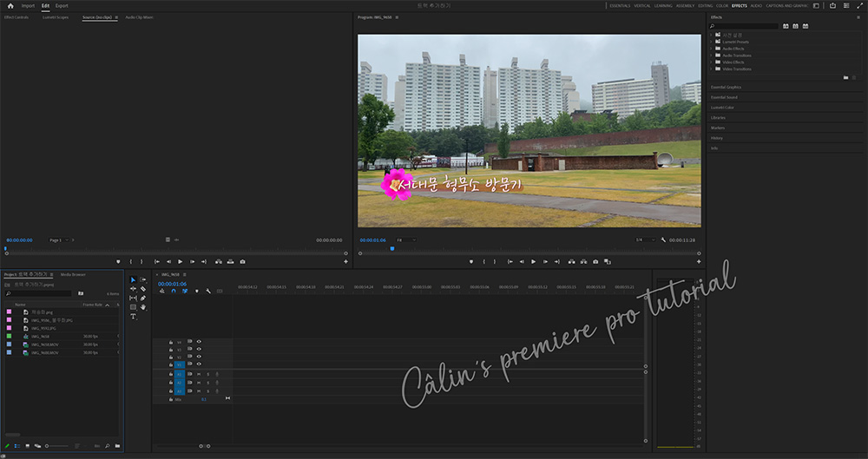Open the Effect Controls tab
The height and width of the screenshot is (459, 868).
(16, 17)
